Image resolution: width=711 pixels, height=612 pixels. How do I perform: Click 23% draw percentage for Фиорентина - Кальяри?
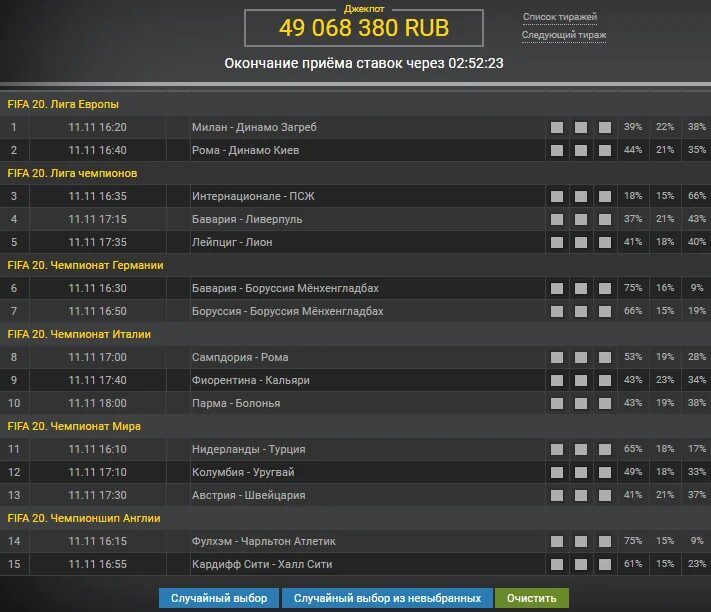tap(665, 380)
